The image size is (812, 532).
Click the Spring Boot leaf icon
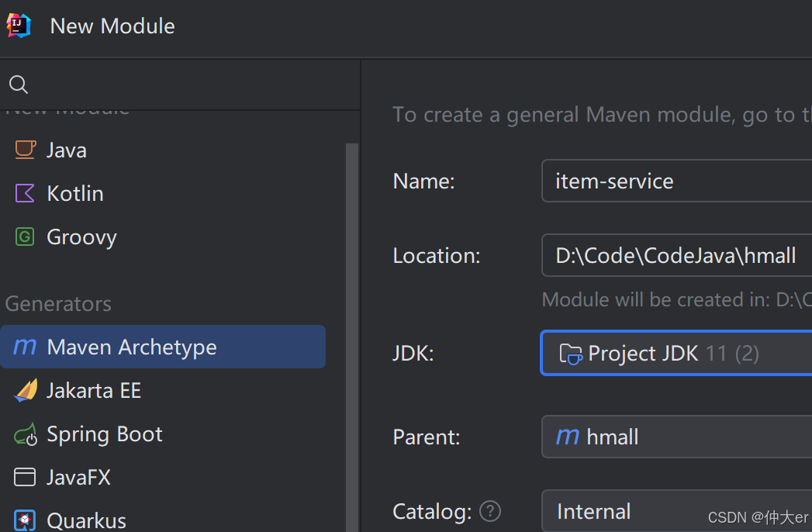coord(26,434)
